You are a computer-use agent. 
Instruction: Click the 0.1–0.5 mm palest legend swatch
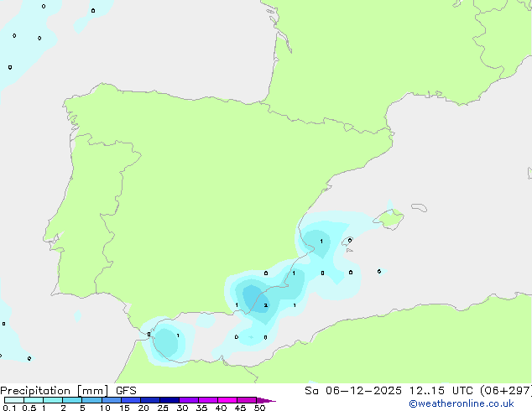pos(14,400)
